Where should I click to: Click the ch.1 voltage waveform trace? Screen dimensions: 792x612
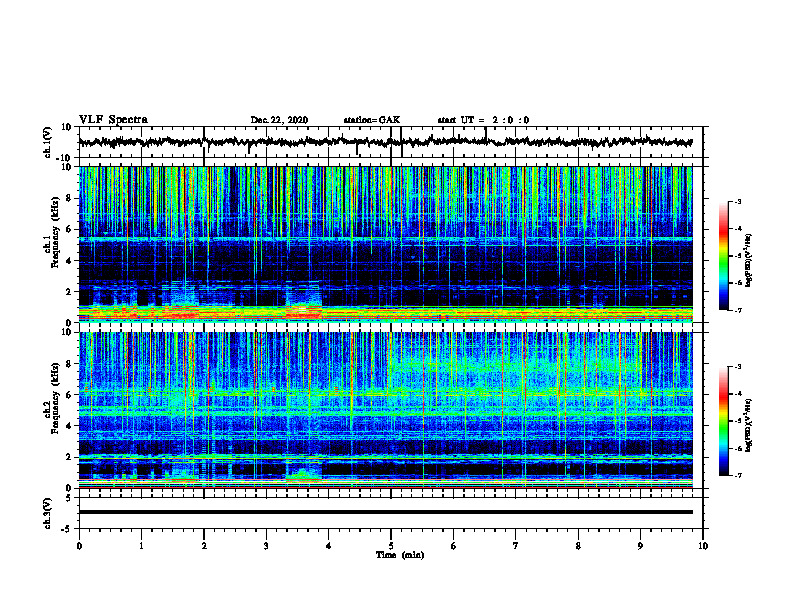[385, 142]
